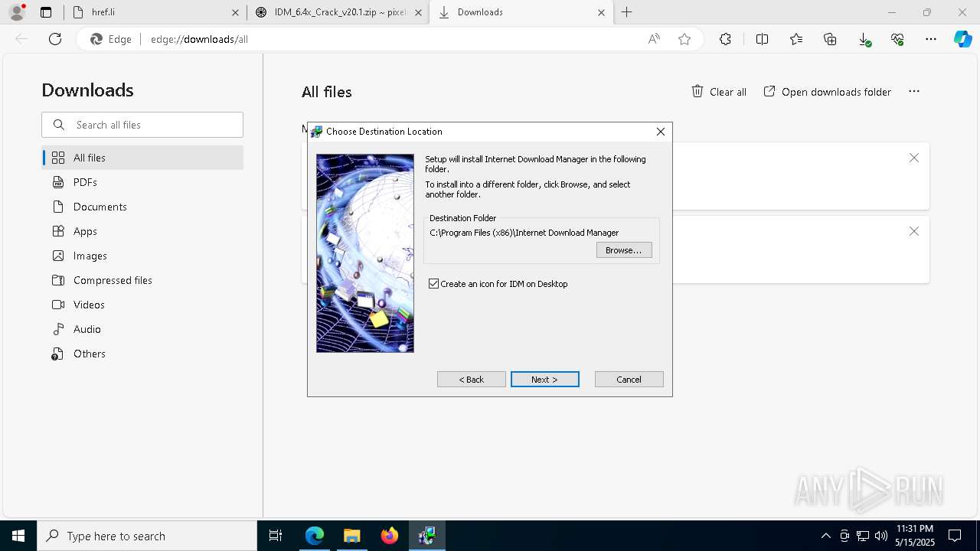This screenshot has height=551, width=980.
Task: Close the Choose Destination Location dialog
Action: (x=660, y=132)
